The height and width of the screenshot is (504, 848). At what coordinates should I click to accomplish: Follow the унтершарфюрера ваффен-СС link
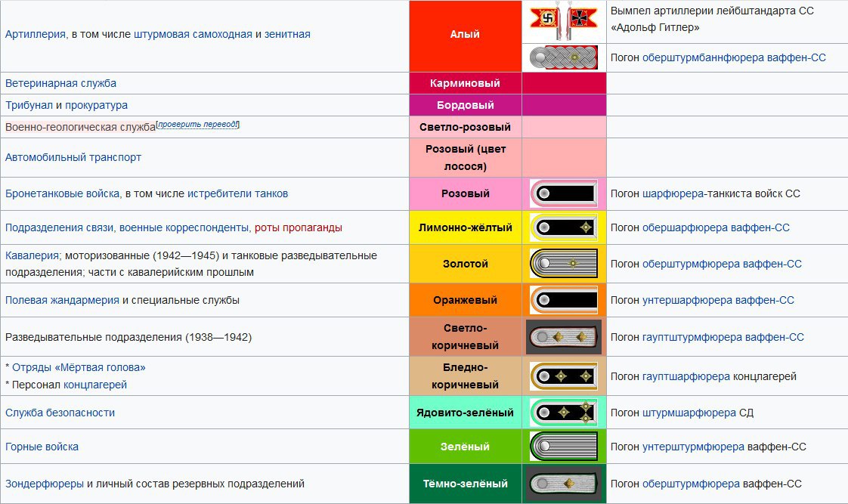(718, 300)
